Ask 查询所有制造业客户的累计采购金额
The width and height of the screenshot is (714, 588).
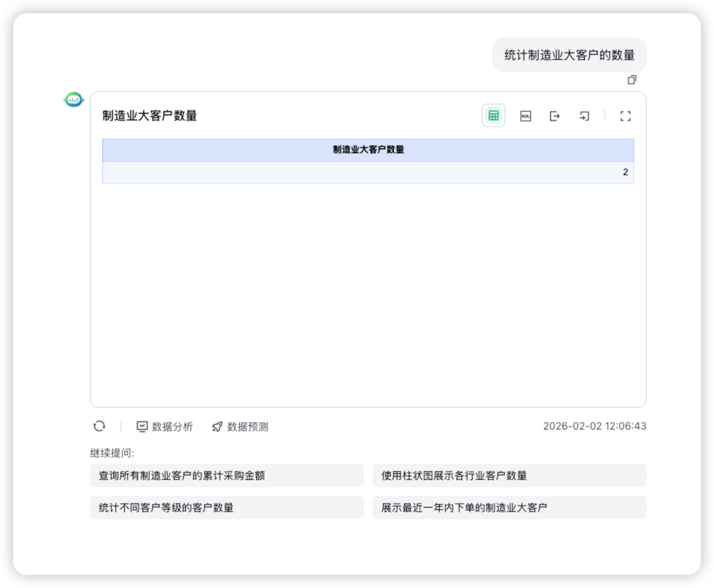pos(227,476)
